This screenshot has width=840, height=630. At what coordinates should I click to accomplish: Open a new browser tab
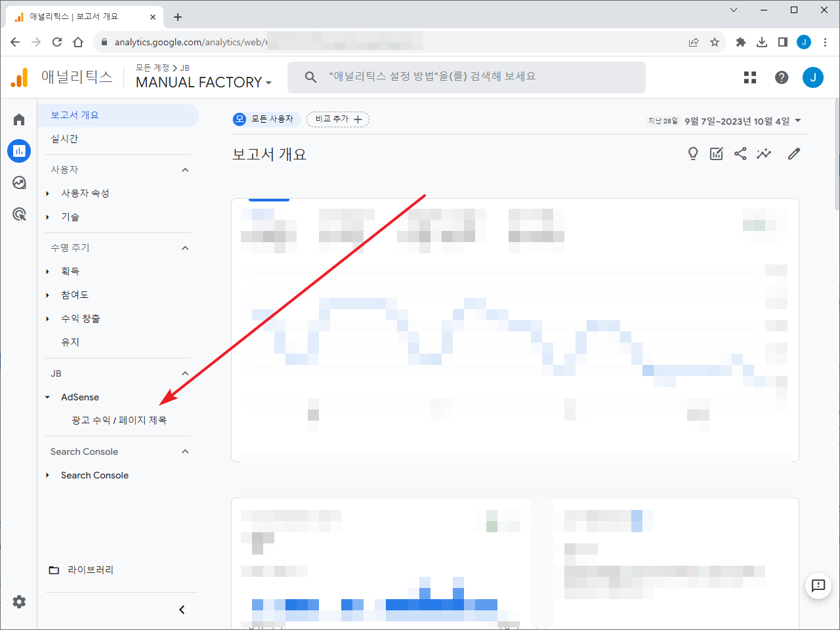[x=178, y=17]
